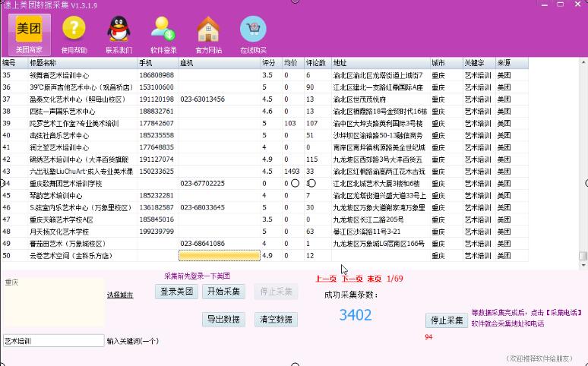Screen dimensions: 588x366
Task: Sort by 编号 column header
Action: (14, 63)
